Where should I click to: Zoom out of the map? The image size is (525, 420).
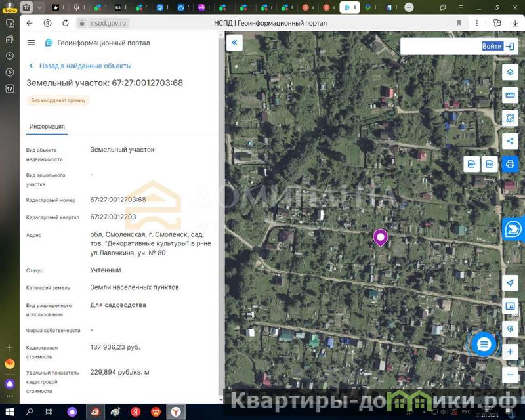(510, 375)
